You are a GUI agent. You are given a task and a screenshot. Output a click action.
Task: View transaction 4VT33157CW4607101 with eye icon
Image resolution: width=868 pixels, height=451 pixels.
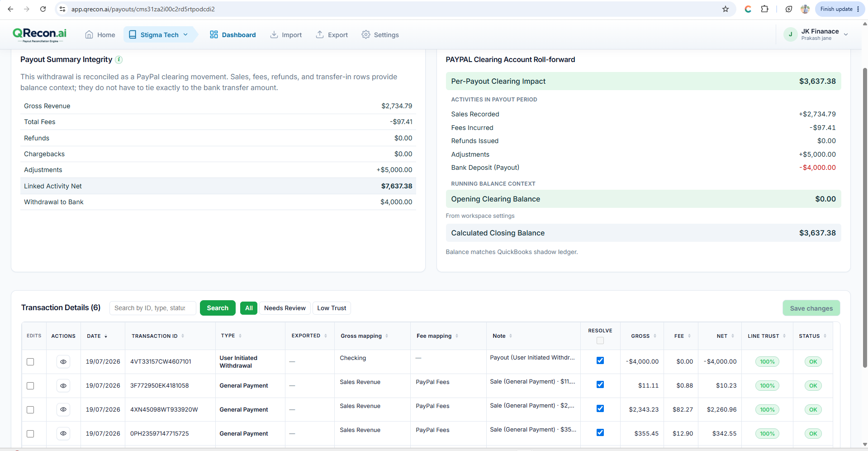coord(63,362)
